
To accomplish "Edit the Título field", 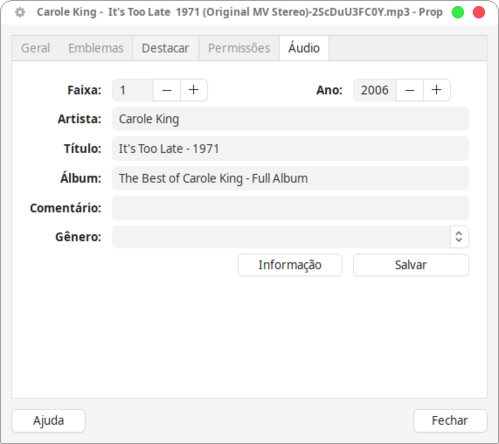I will 290,149.
